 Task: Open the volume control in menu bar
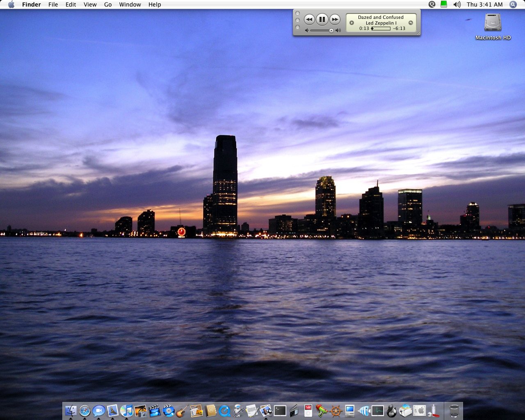coord(457,5)
